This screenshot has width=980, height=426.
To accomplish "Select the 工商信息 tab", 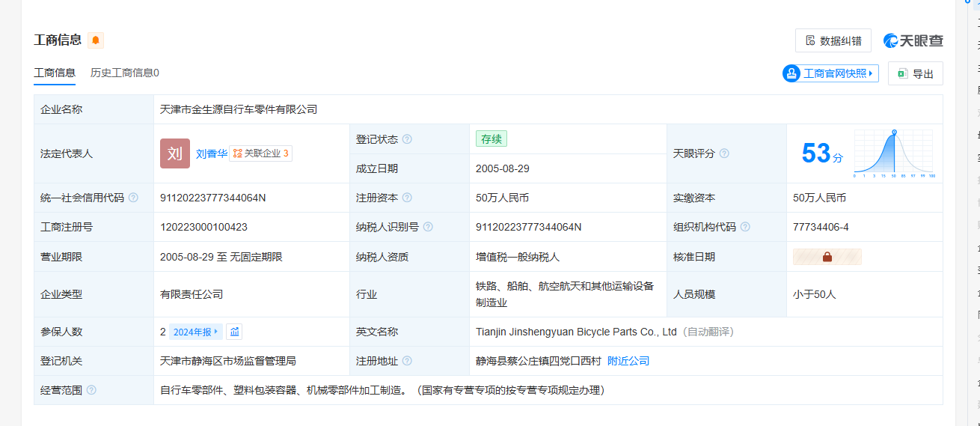I will pos(55,73).
